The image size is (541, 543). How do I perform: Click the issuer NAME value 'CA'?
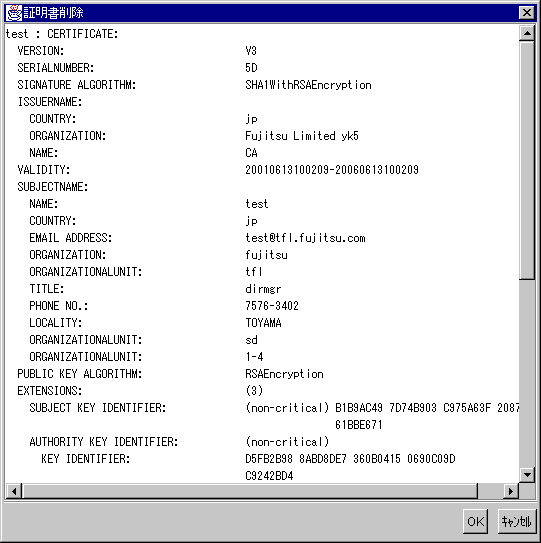(251, 153)
